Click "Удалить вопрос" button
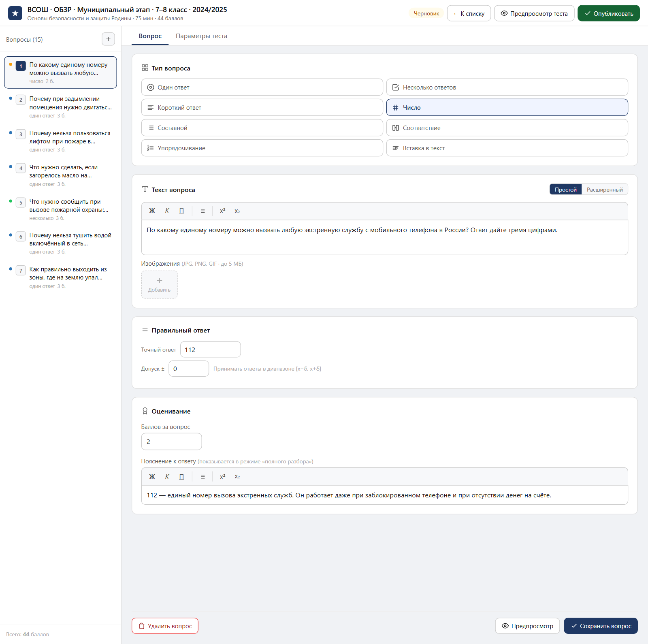The height and width of the screenshot is (644, 648). (165, 626)
